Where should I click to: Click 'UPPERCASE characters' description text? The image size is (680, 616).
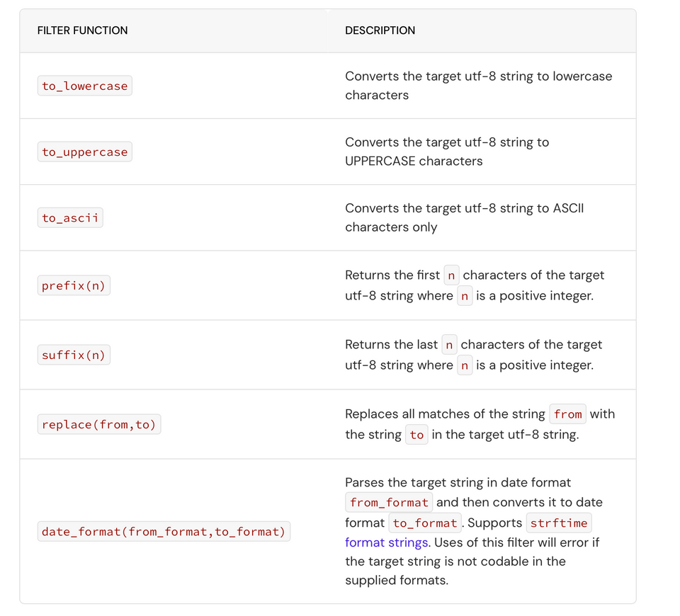(x=414, y=161)
